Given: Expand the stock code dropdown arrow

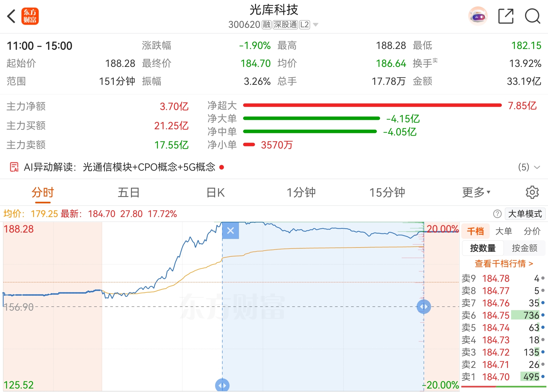Looking at the screenshot, I should [316, 25].
